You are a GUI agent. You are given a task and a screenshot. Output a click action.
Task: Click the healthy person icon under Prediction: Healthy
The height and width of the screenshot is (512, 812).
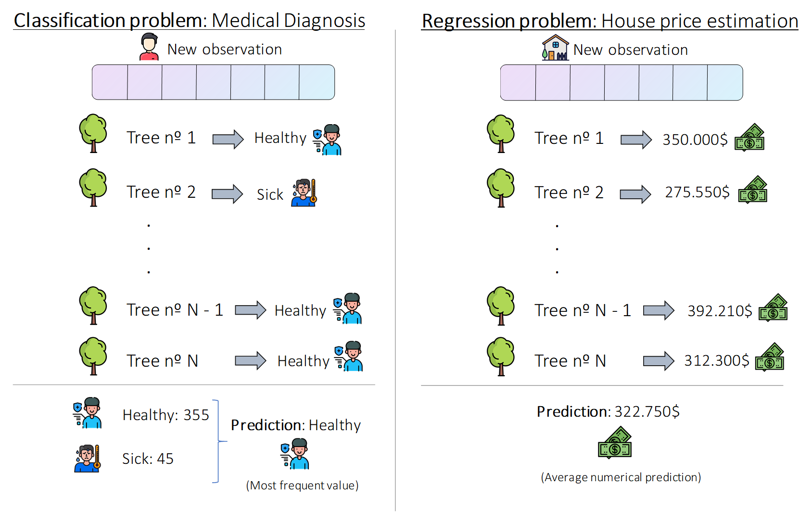pos(295,454)
